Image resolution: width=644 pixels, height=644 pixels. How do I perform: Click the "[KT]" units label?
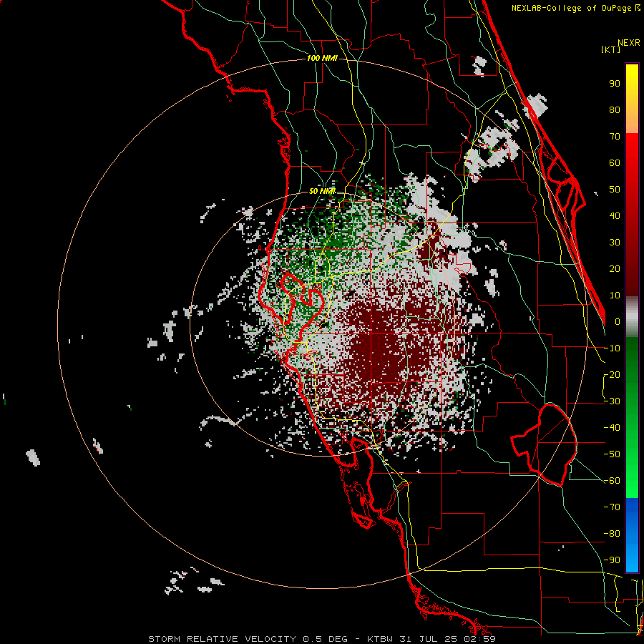pyautogui.click(x=611, y=49)
